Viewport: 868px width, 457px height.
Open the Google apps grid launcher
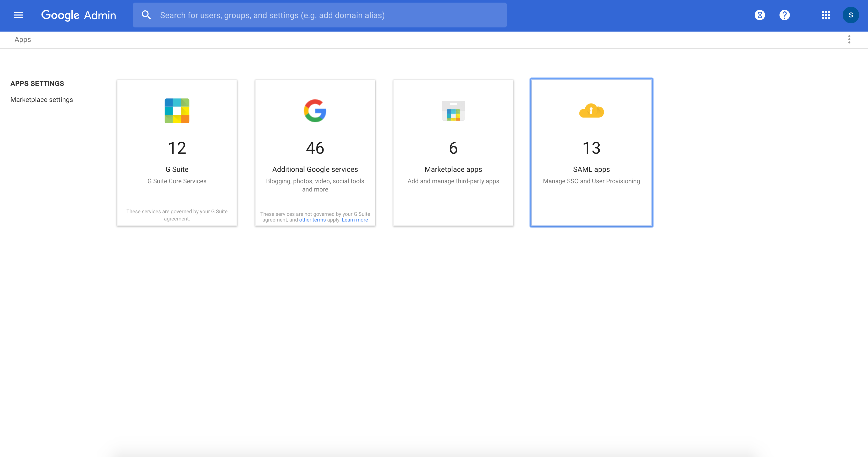pyautogui.click(x=826, y=15)
